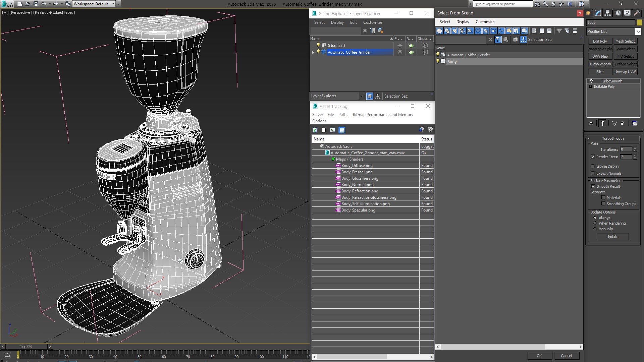Click the funnel filter icon in Select From Scene

tap(559, 31)
